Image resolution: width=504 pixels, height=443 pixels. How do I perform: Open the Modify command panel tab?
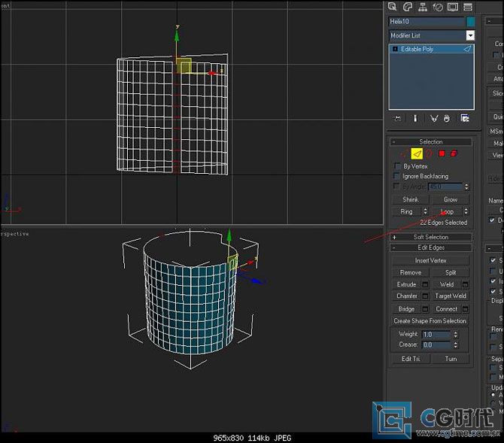[x=408, y=7]
